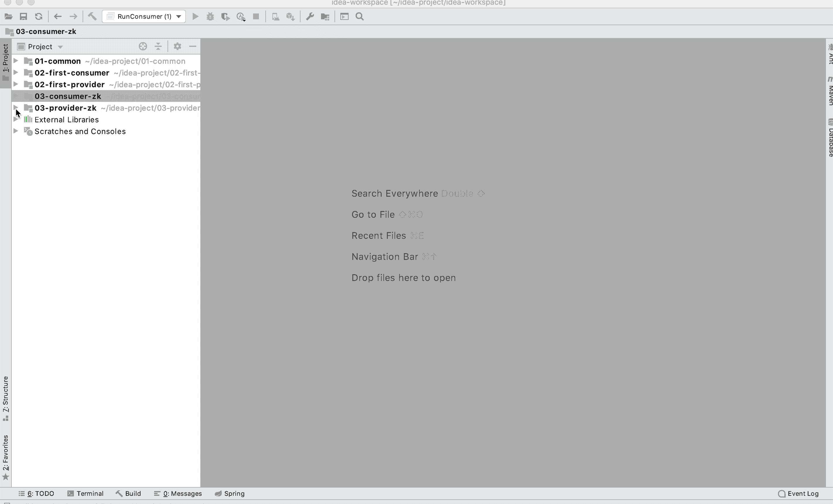
Task: Click the 03-consumer-zk tree item
Action: (67, 96)
